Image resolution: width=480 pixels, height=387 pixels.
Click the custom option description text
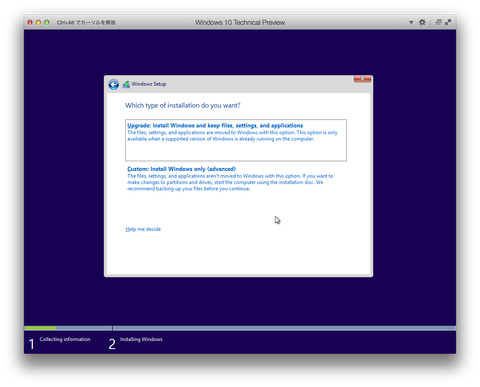click(230, 182)
